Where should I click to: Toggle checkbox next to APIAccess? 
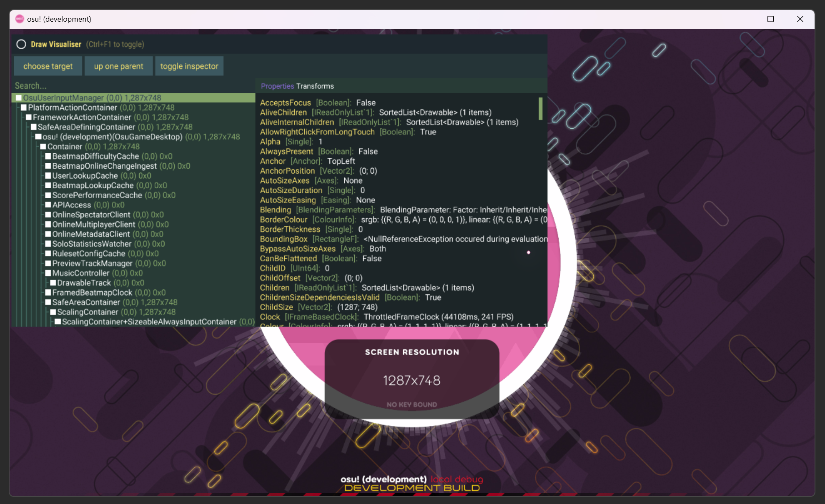[x=48, y=205]
